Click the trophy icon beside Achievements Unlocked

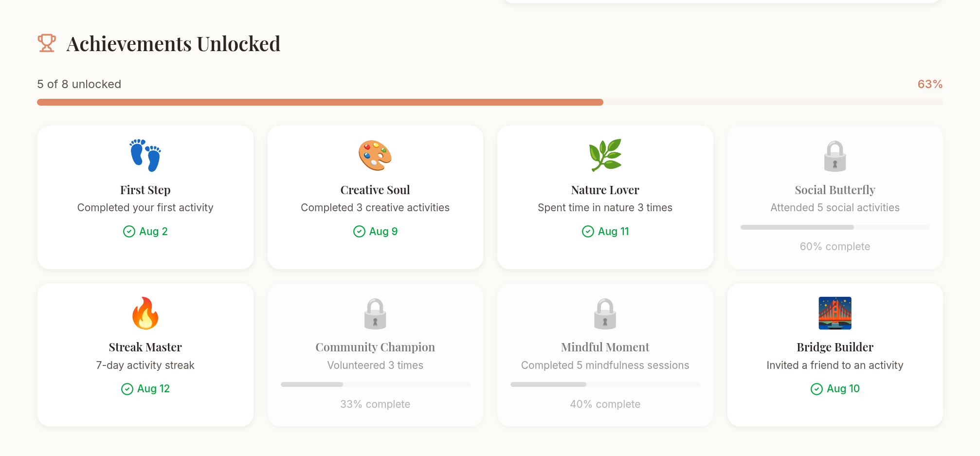[x=47, y=43]
